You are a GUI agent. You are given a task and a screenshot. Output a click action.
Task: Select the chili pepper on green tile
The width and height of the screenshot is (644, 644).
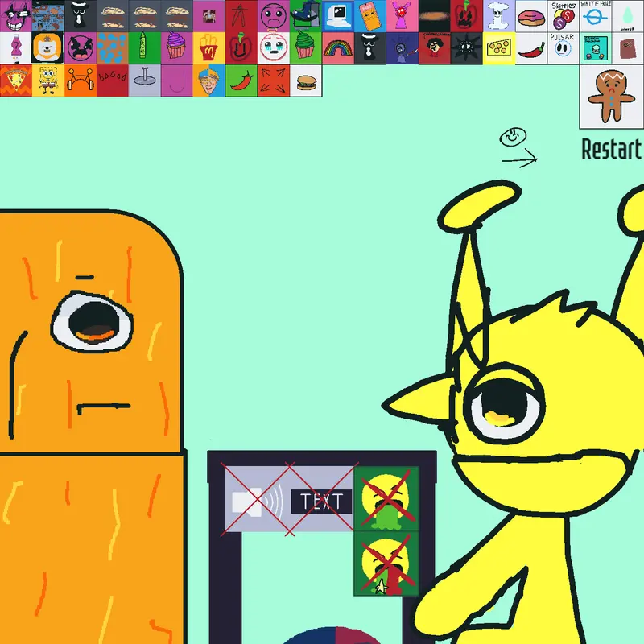click(x=241, y=80)
